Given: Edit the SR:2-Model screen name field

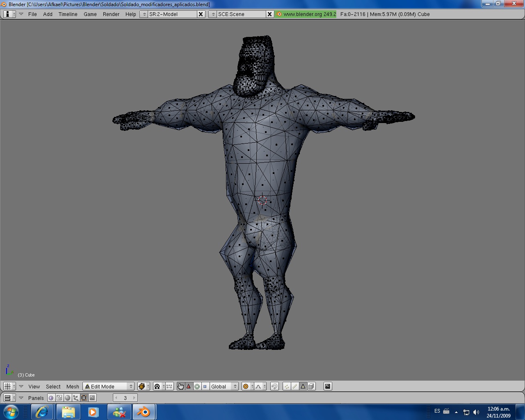Looking at the screenshot, I should tap(172, 14).
